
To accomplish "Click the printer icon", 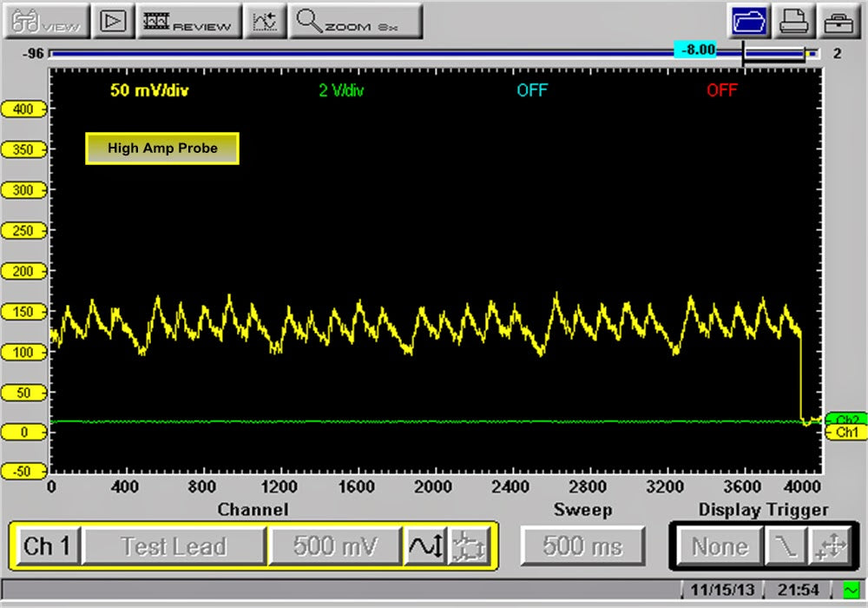I will coord(794,23).
